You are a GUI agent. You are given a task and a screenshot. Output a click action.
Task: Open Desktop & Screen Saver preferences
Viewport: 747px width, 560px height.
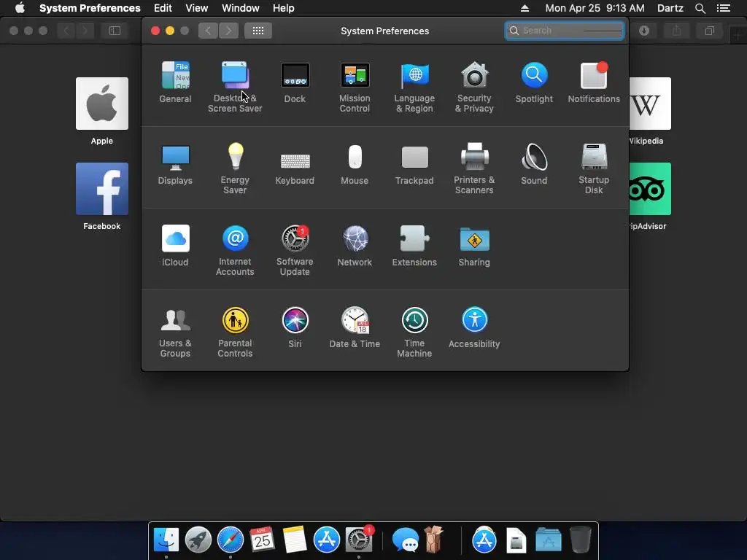click(x=235, y=87)
